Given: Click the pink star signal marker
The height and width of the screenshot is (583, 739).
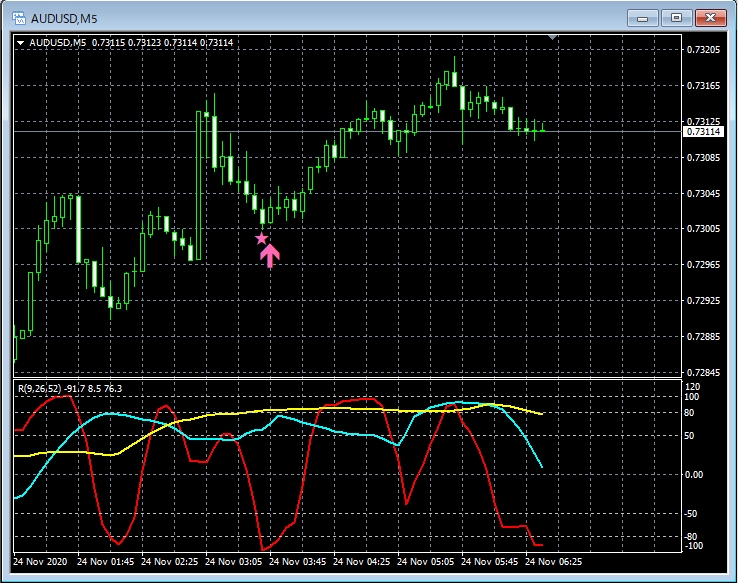Looking at the screenshot, I should click(x=262, y=238).
